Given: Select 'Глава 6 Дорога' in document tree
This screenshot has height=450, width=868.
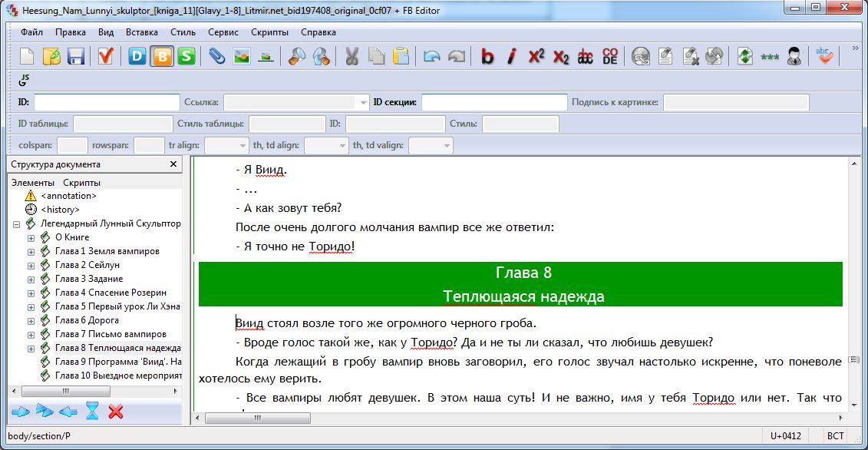Looking at the screenshot, I should pyautogui.click(x=87, y=320).
